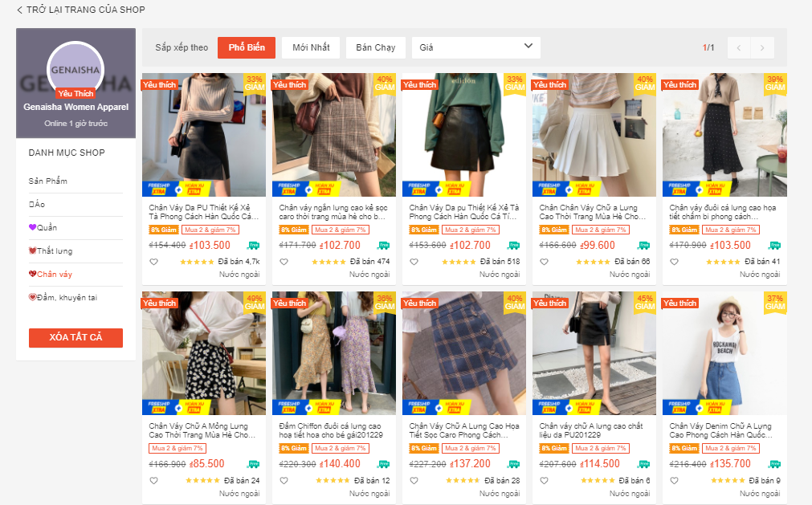
Task: Open the Giá price sort dropdown
Action: (475, 47)
